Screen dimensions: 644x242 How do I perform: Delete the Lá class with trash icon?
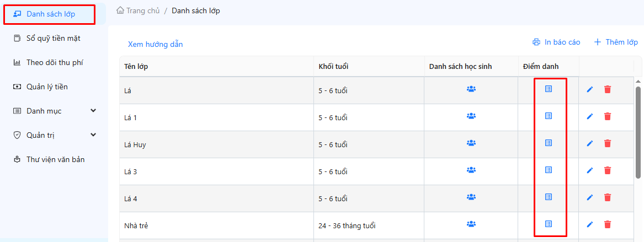click(608, 89)
